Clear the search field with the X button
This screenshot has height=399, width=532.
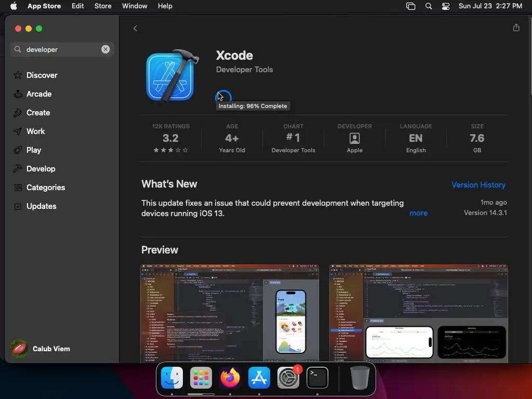click(x=105, y=49)
